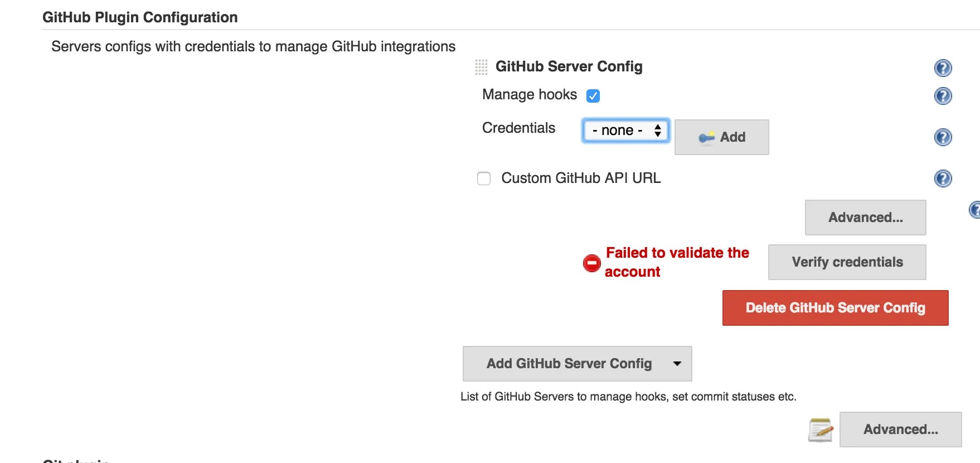The height and width of the screenshot is (463, 980).
Task: Uncheck the Manage hooks checkbox
Action: tap(593, 96)
